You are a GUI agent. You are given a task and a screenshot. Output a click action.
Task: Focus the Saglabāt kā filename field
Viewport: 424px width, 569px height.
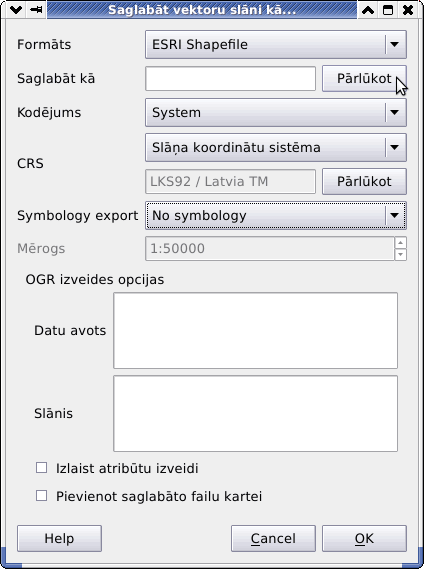coord(231,78)
